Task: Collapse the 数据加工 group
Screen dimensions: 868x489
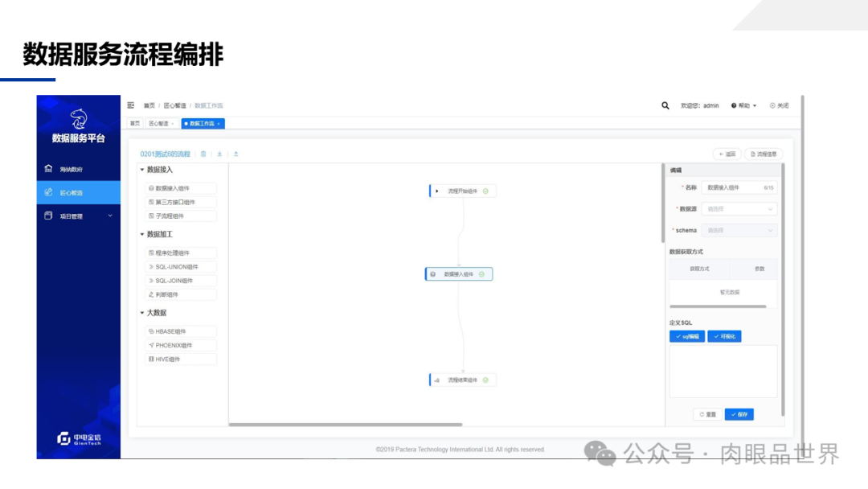Action: 142,235
